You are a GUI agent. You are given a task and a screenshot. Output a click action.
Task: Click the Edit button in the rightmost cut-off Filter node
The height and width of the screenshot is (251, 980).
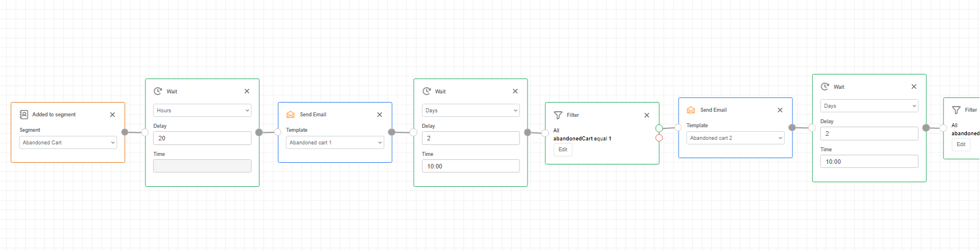coord(961,144)
